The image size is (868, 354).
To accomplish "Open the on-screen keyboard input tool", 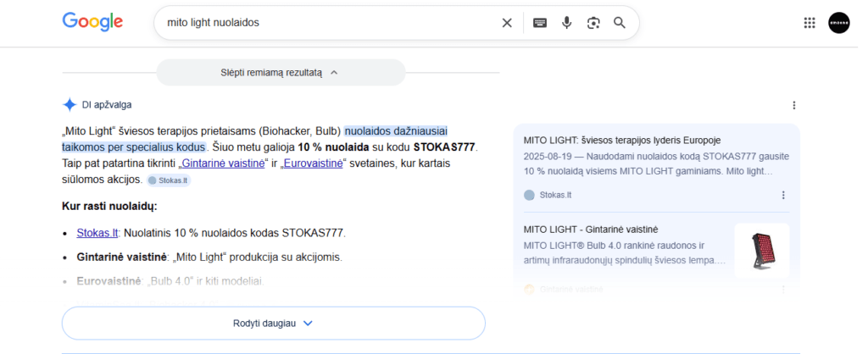I will click(x=540, y=23).
